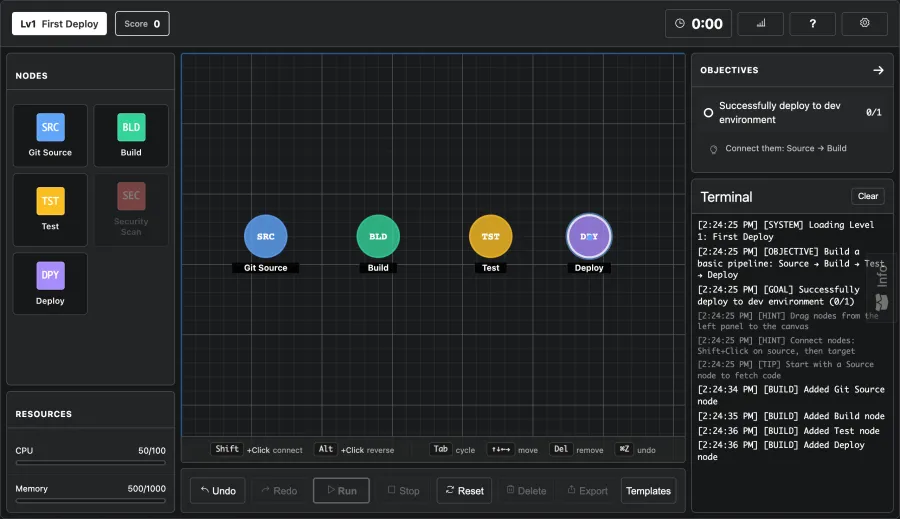The width and height of the screenshot is (900, 519).
Task: Click terminal line Added Test node
Action: click(x=788, y=431)
